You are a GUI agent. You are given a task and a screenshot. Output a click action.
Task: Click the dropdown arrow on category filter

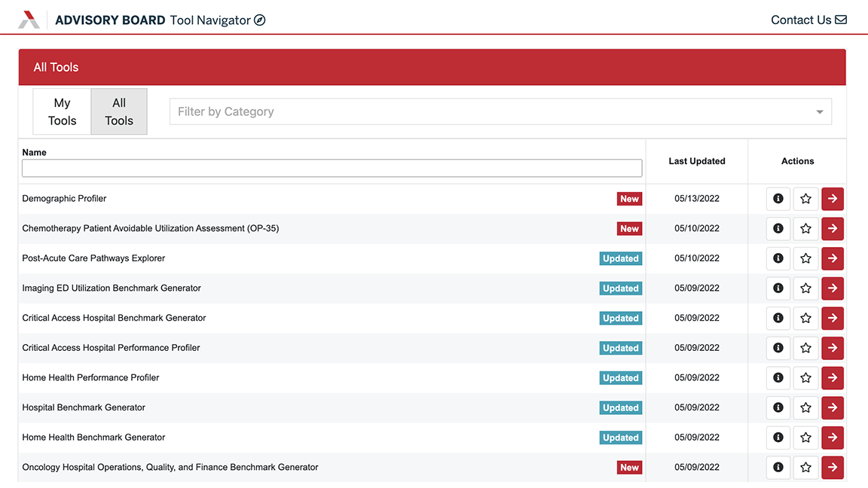pos(820,112)
